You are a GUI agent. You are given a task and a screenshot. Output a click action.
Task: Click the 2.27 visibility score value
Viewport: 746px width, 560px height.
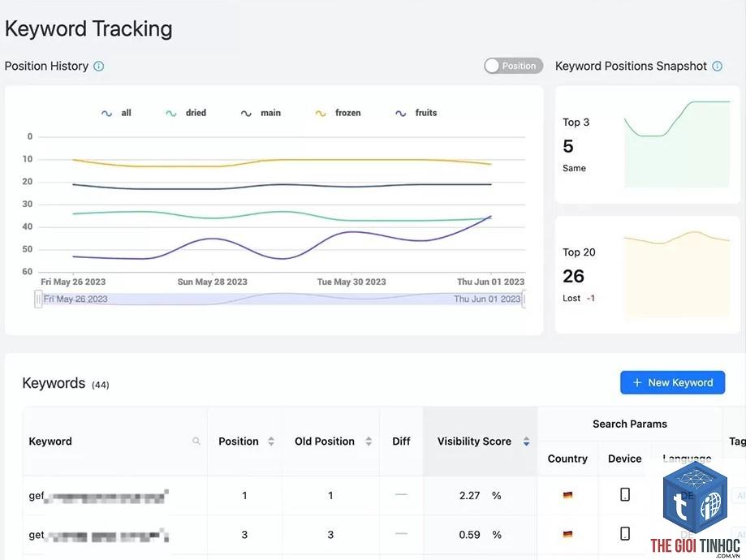[x=469, y=495]
